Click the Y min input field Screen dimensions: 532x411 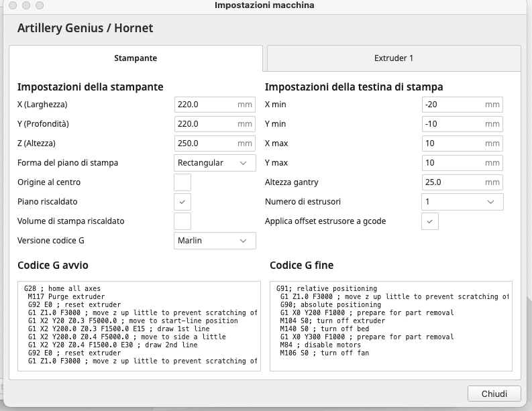(462, 124)
